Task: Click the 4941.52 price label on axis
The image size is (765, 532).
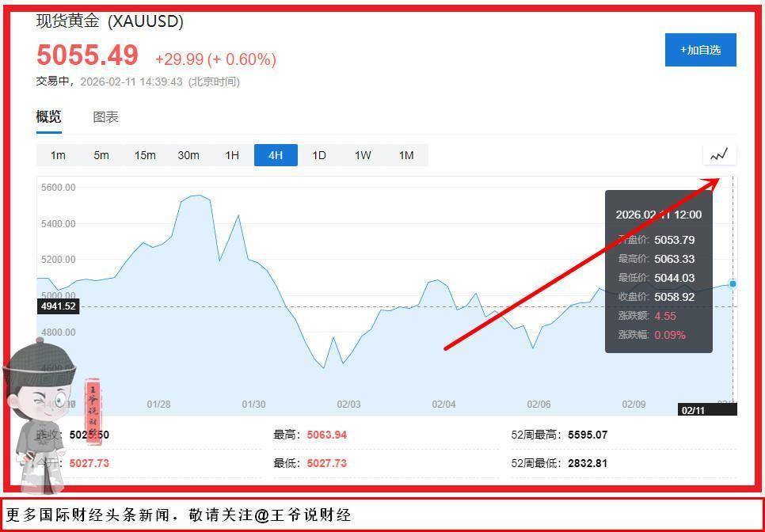Action: pos(58,306)
